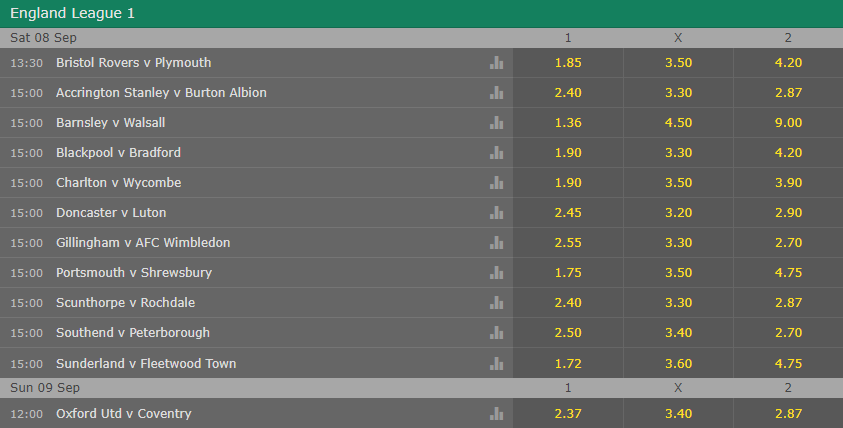
Task: Open stats icon for Bristol Rovers v Plymouth
Action: click(x=497, y=63)
